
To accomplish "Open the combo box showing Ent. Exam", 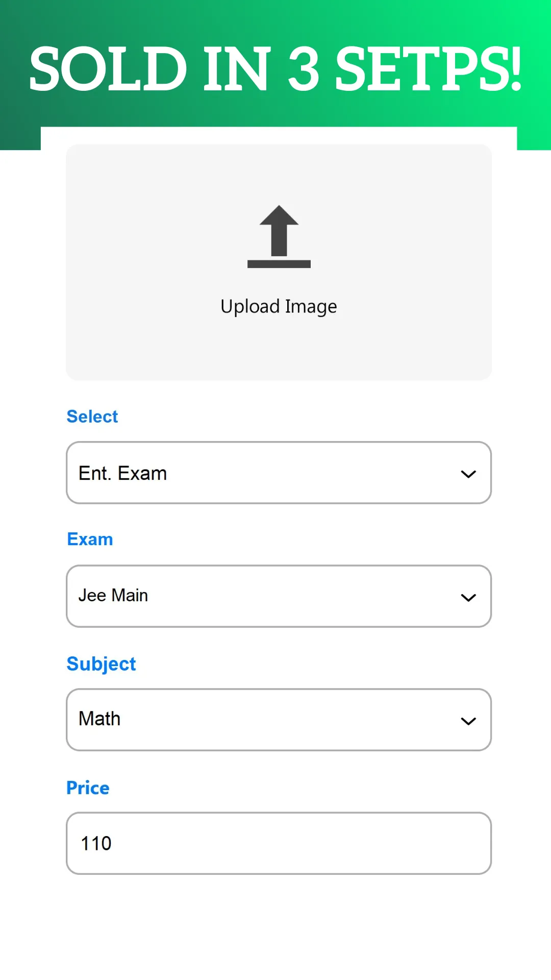I will point(279,473).
